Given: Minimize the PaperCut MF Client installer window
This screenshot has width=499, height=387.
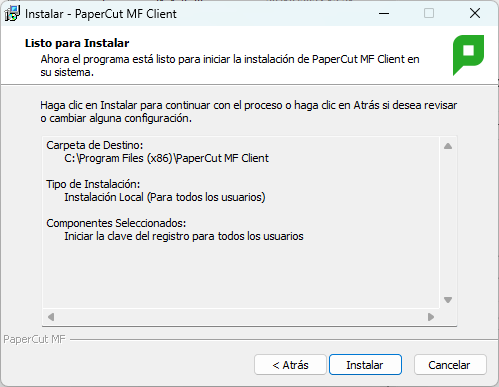Looking at the screenshot, I should click(x=384, y=14).
